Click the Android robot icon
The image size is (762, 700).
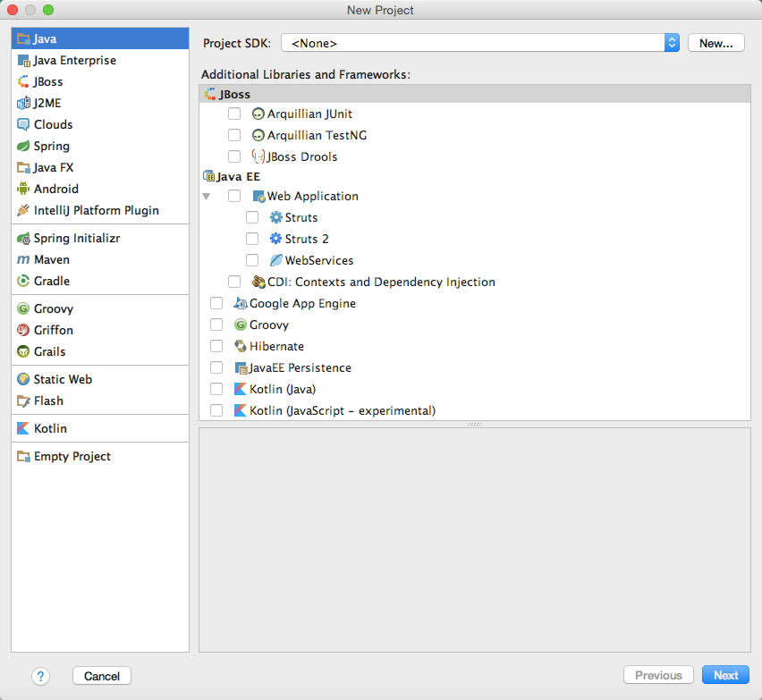click(23, 189)
